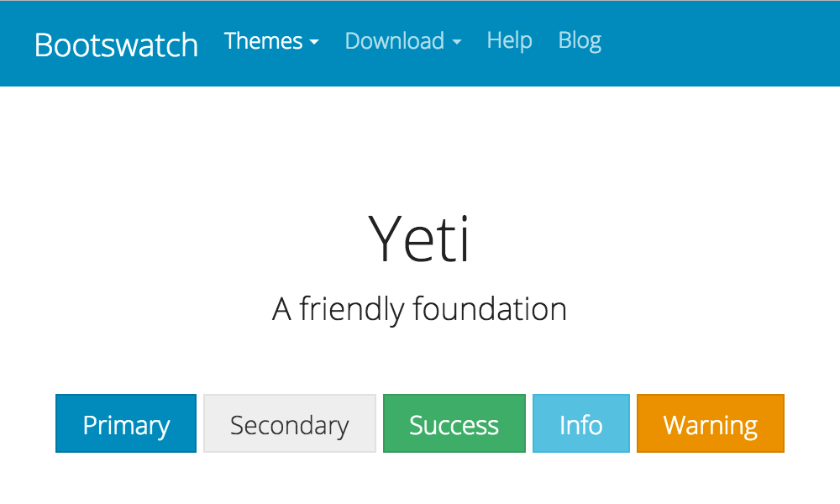This screenshot has width=840, height=504.
Task: Click the Download caret arrow
Action: (458, 42)
